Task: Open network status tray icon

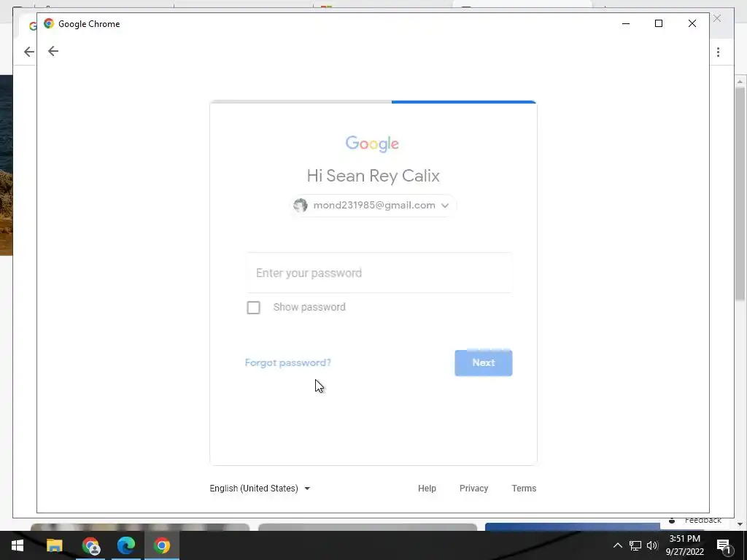Action: [635, 545]
